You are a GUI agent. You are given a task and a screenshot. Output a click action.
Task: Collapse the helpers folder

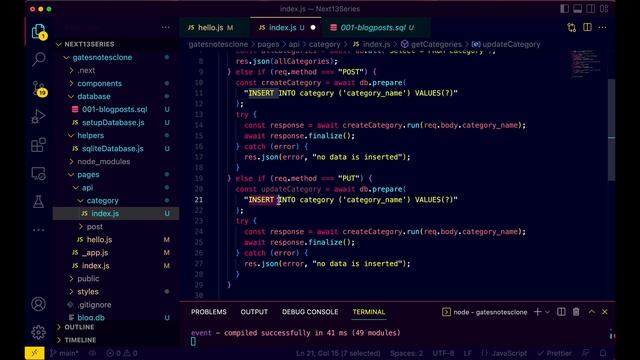point(116,136)
